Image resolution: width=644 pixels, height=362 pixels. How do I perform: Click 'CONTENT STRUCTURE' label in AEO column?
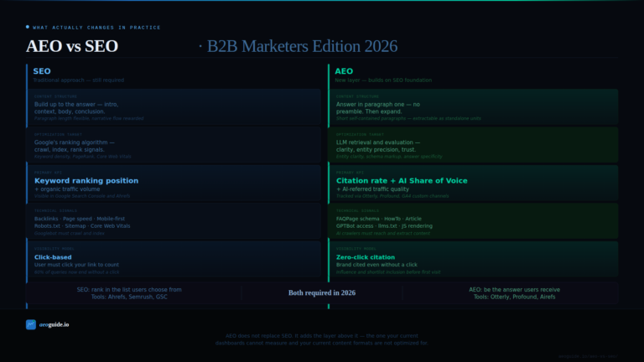coord(357,96)
